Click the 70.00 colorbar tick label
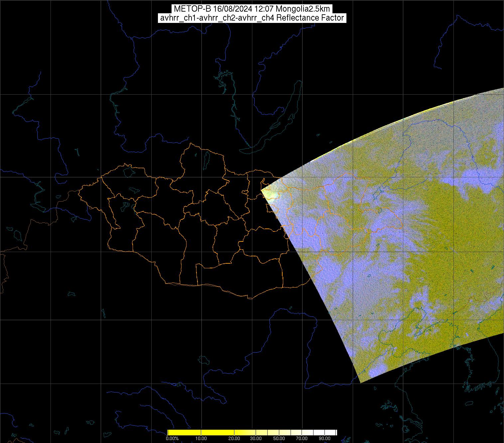Image resolution: width=504 pixels, height=443 pixels. (x=302, y=439)
